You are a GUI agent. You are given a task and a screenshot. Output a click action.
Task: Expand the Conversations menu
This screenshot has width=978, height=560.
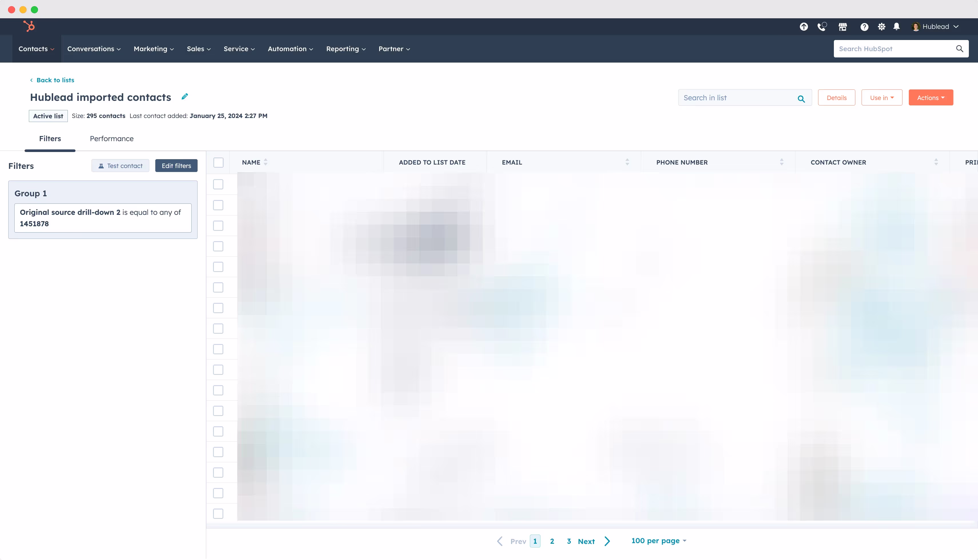(x=94, y=49)
